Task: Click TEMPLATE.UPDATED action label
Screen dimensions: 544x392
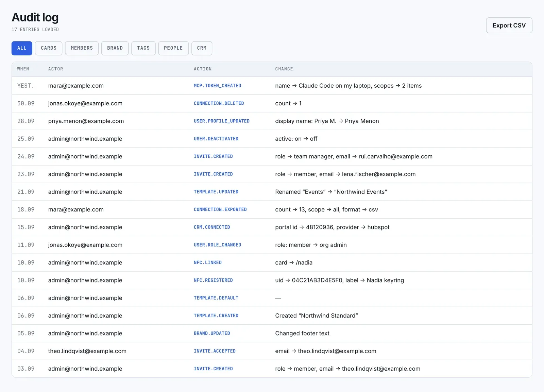Action: pyautogui.click(x=216, y=192)
